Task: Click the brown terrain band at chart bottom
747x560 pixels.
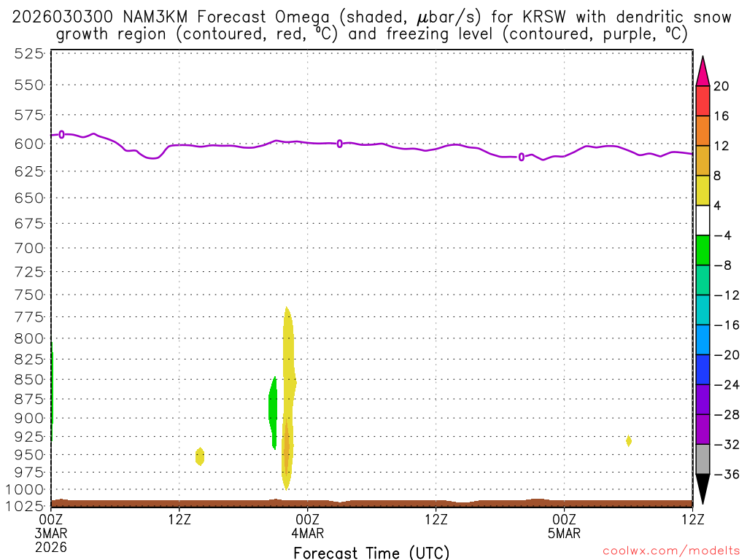Action: pyautogui.click(x=371, y=503)
